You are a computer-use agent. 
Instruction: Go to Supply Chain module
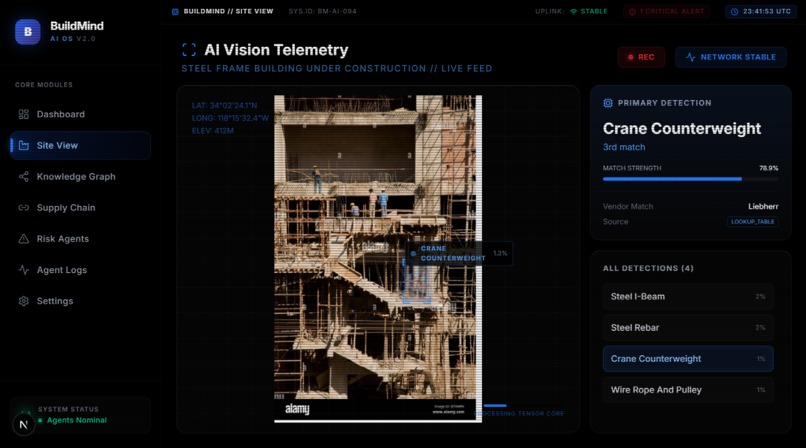(80, 208)
